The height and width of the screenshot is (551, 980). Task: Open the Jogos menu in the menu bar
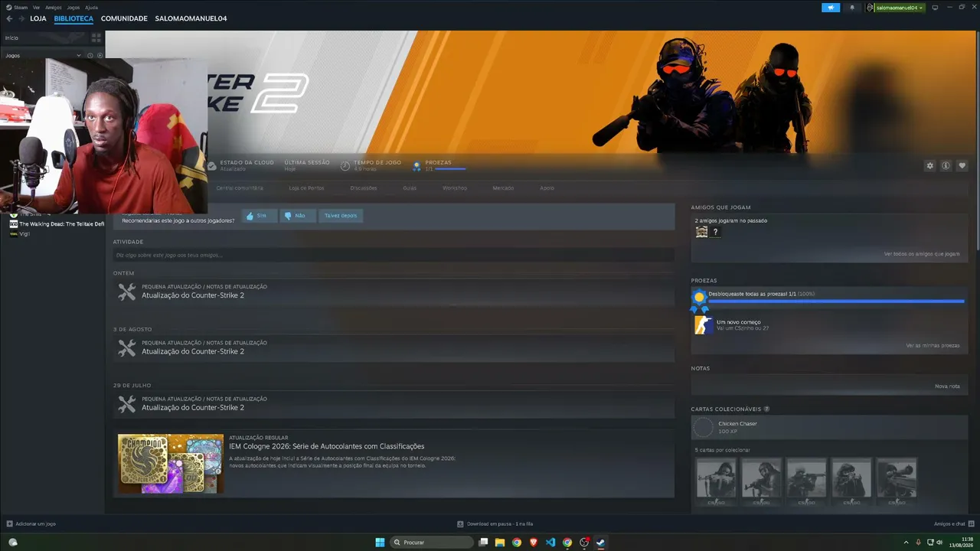click(73, 8)
